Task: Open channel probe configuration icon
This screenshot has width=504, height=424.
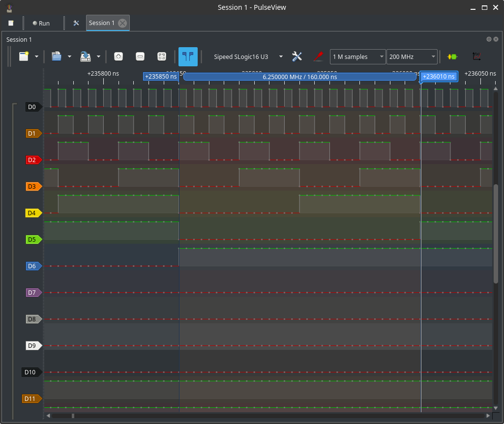Action: [318, 57]
